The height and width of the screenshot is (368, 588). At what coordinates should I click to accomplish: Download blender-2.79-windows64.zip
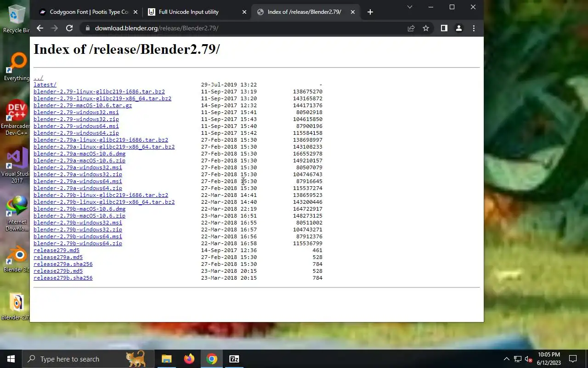click(x=76, y=133)
